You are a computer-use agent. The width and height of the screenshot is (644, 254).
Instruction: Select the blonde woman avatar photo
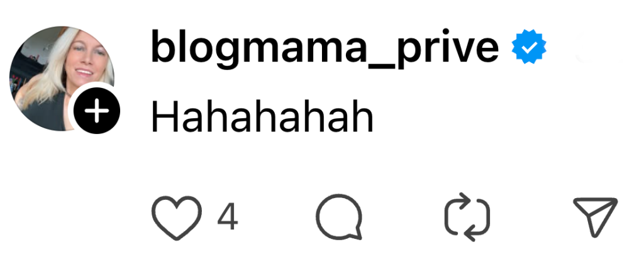point(62,79)
